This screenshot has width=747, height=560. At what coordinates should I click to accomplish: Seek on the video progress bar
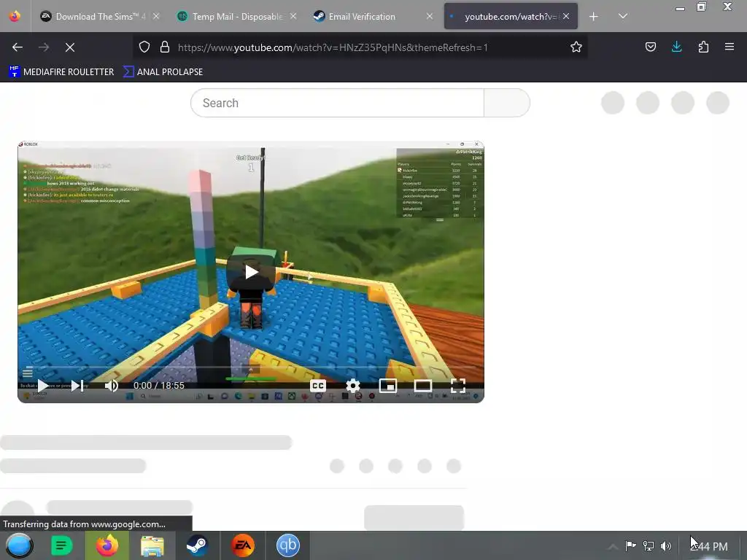(251, 367)
